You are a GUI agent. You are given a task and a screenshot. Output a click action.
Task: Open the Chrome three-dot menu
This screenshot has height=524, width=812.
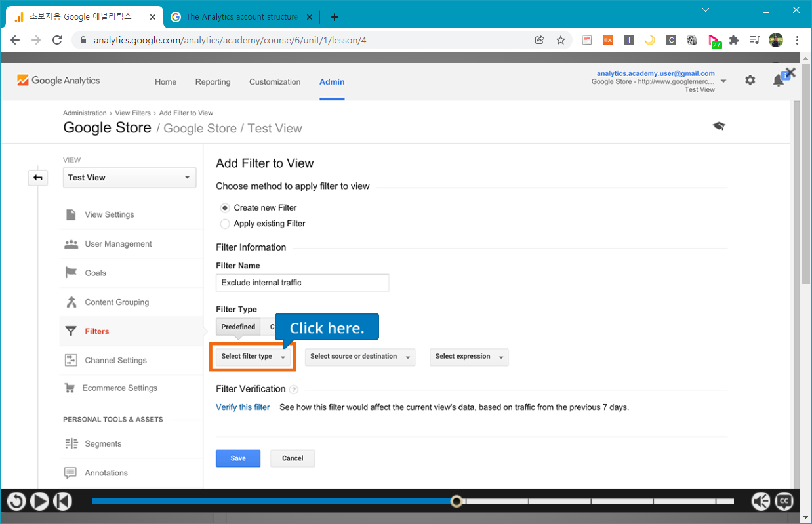coord(797,40)
